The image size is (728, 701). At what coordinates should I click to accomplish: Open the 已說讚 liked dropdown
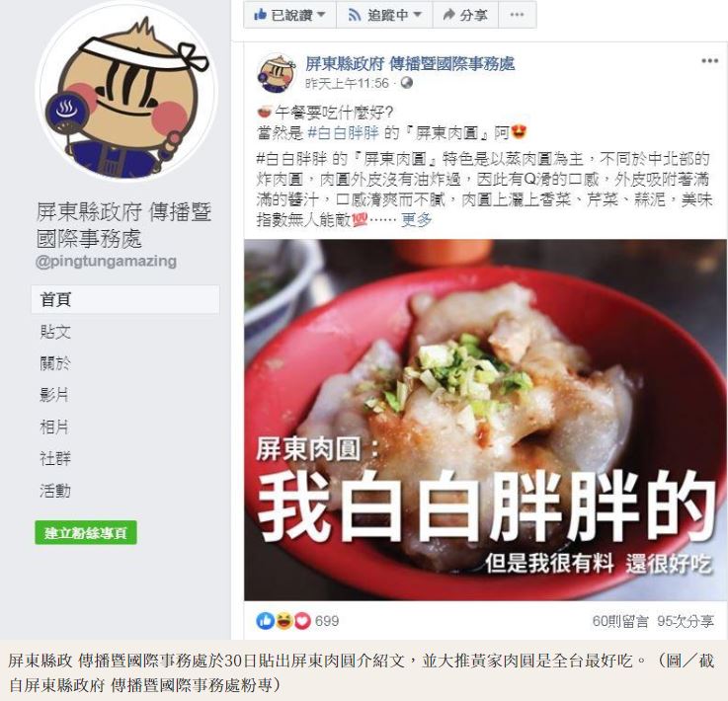[289, 16]
